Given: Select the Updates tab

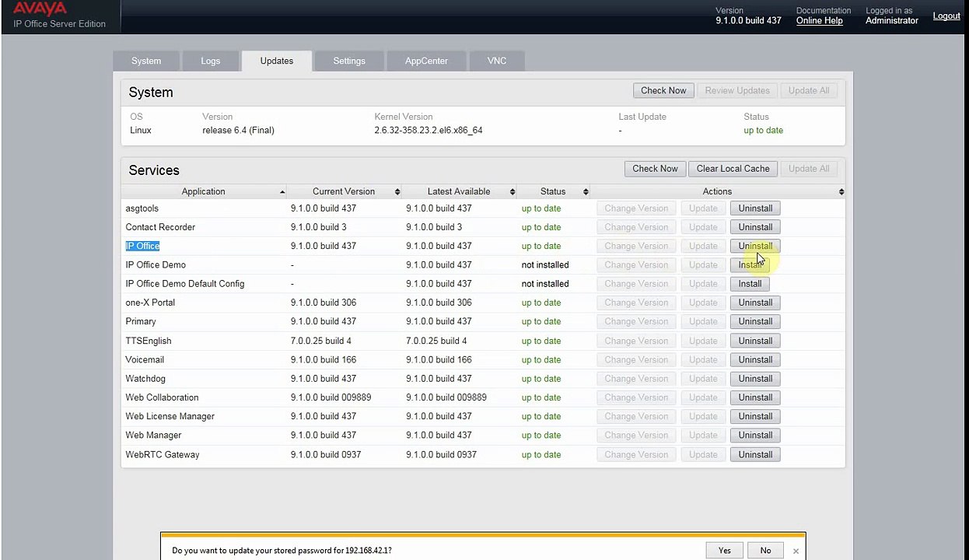Looking at the screenshot, I should click(x=277, y=61).
